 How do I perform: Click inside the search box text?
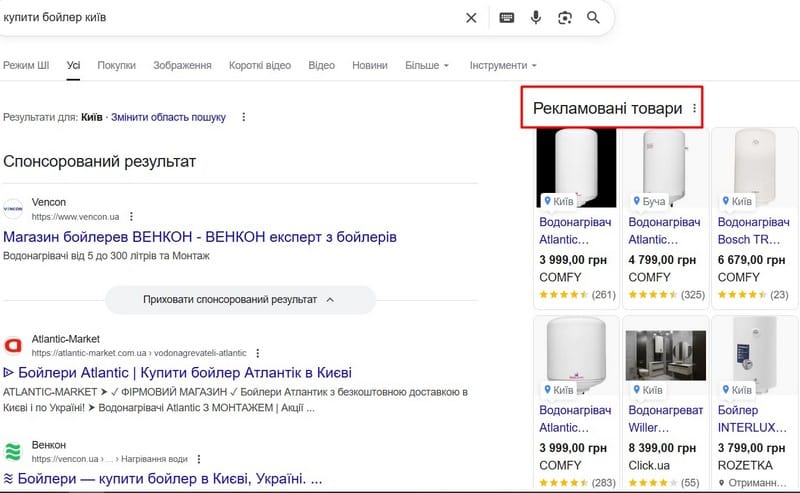pyautogui.click(x=55, y=17)
